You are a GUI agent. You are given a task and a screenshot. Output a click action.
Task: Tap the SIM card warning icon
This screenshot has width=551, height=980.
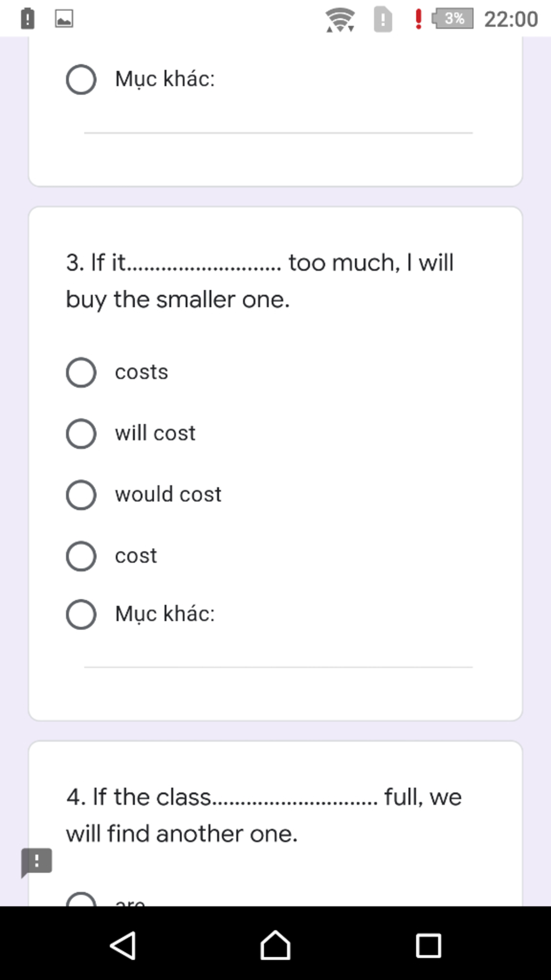tap(383, 19)
